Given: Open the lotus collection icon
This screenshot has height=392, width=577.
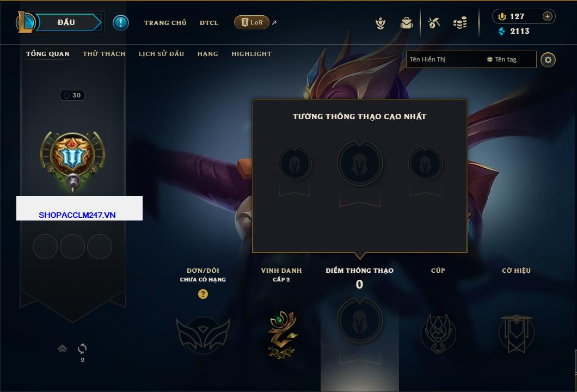Looking at the screenshot, I should [x=380, y=23].
